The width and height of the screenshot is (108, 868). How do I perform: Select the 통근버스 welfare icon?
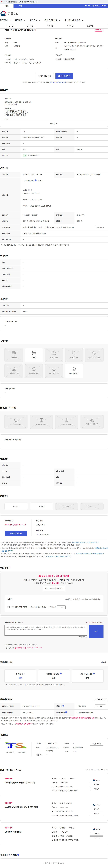click(x=14, y=355)
